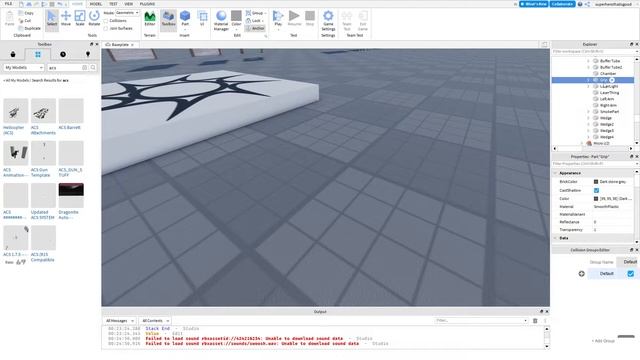Select the Chamber part in Explorer
This screenshot has width=640, height=360.
(608, 73)
